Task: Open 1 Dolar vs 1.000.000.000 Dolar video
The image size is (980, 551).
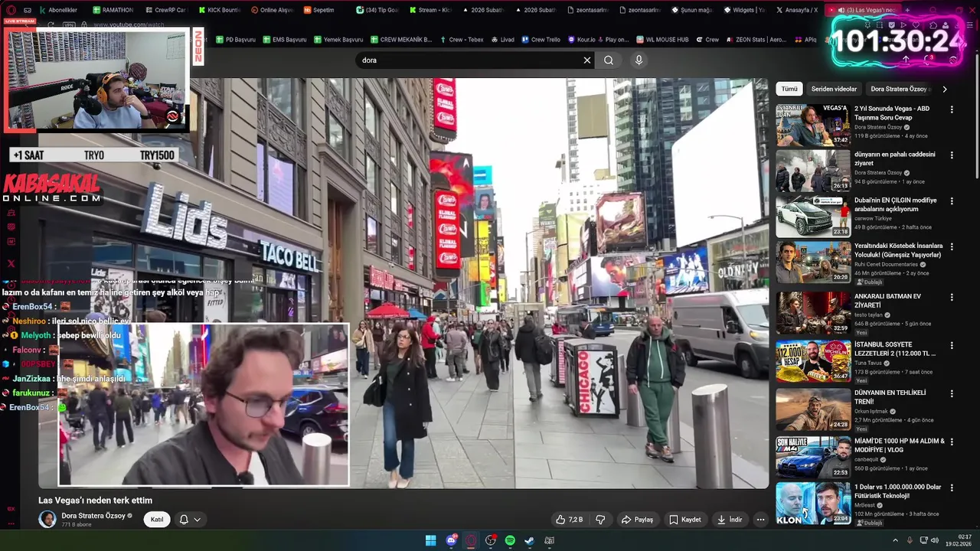Action: pyautogui.click(x=813, y=504)
